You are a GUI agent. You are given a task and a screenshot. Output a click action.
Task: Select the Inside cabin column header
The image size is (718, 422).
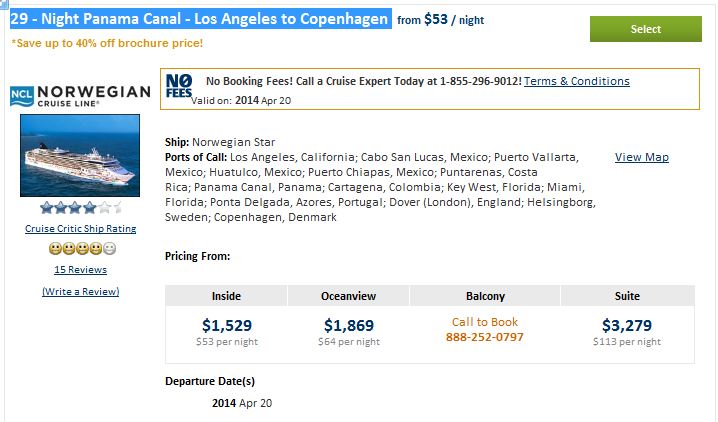226,296
